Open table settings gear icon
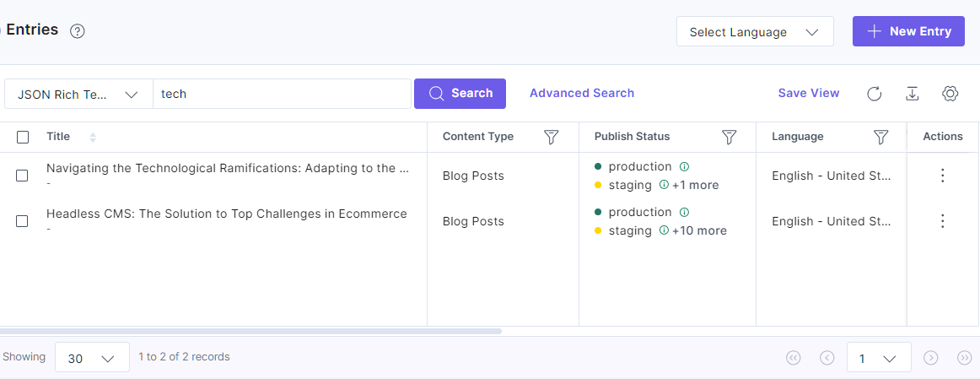 950,94
